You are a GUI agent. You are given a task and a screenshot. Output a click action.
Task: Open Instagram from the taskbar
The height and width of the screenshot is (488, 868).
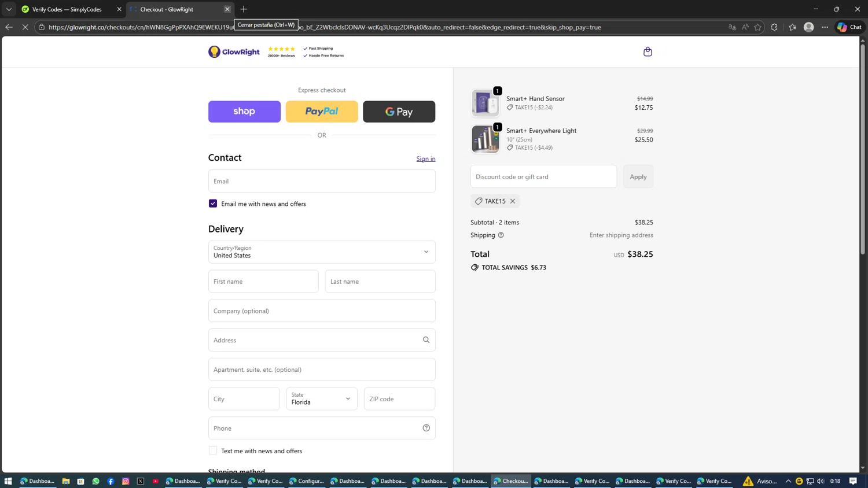pyautogui.click(x=126, y=481)
